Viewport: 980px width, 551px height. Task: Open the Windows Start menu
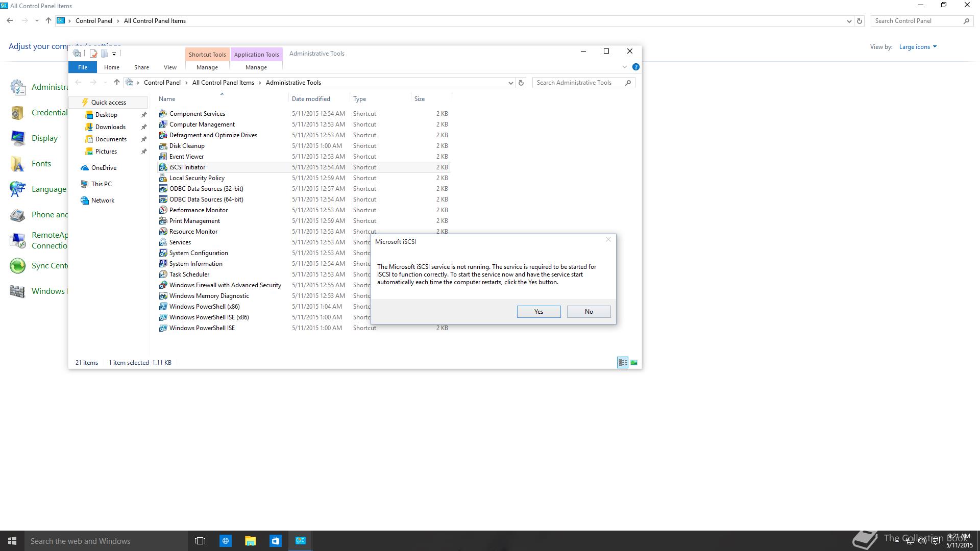(12, 541)
